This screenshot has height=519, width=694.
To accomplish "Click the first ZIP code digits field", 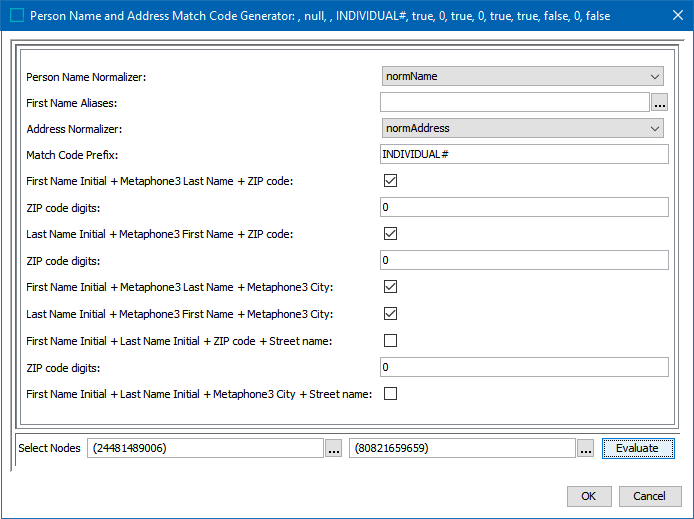I will (x=523, y=207).
